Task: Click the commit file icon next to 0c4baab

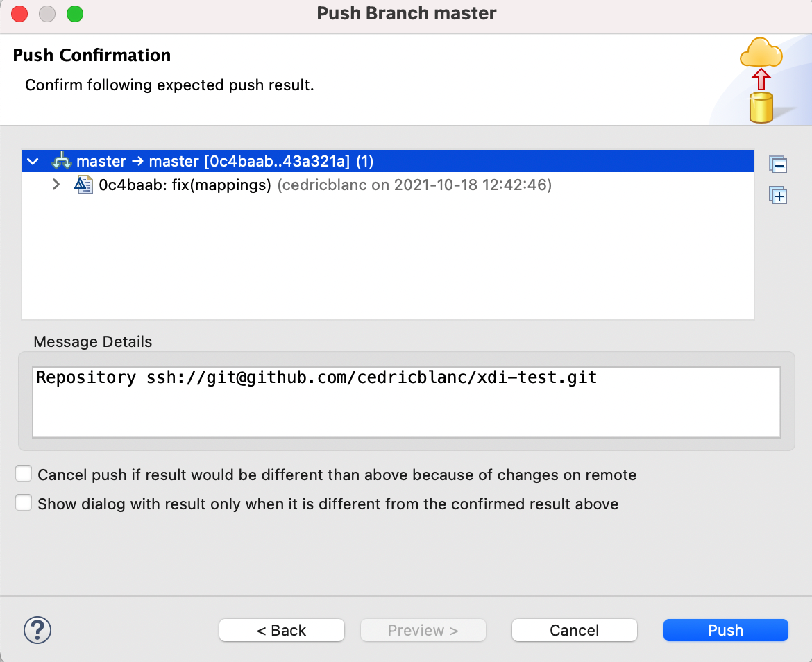Action: [x=83, y=185]
